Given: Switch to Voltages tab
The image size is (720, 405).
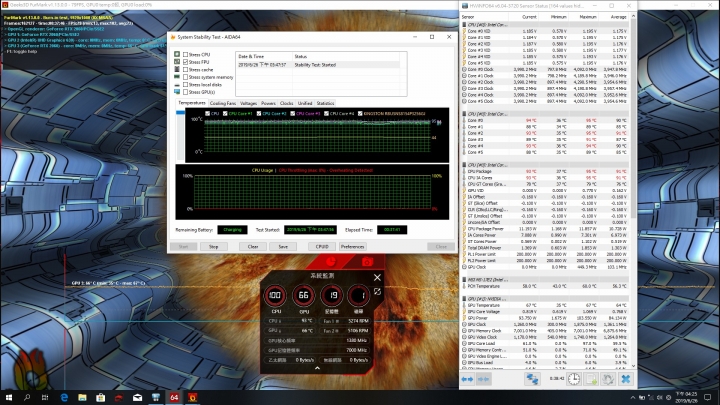Looking at the screenshot, I should (248, 103).
